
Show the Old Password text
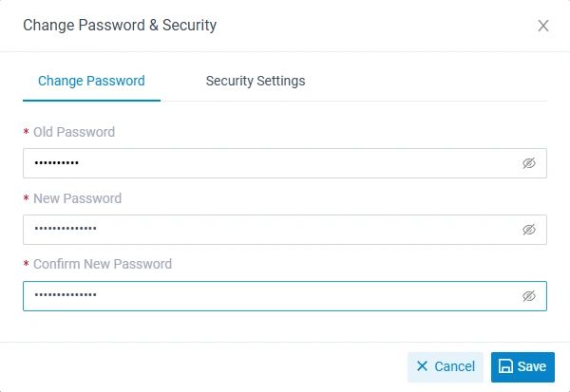click(x=529, y=163)
